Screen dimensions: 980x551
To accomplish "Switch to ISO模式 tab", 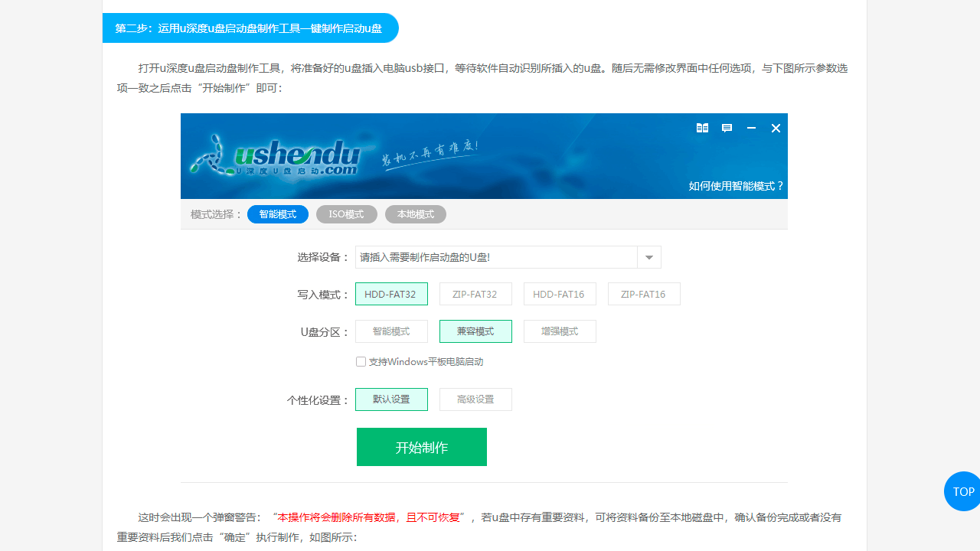I will (346, 214).
